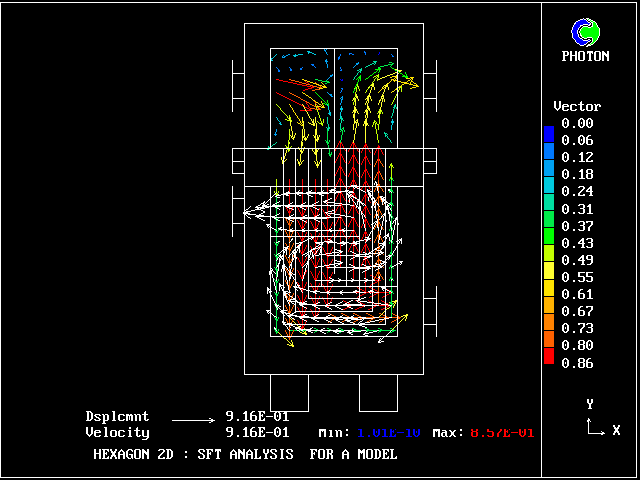
Task: Click the PHOTON text label
Action: (585, 57)
